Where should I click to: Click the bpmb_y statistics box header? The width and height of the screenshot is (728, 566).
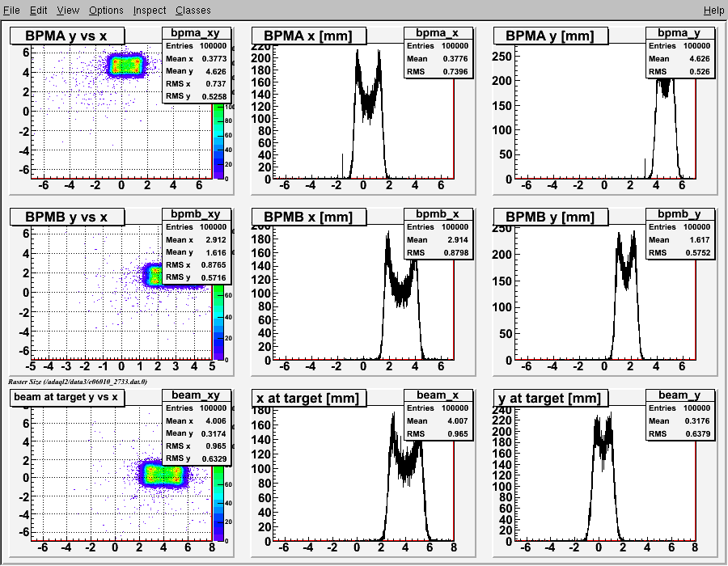[680, 214]
